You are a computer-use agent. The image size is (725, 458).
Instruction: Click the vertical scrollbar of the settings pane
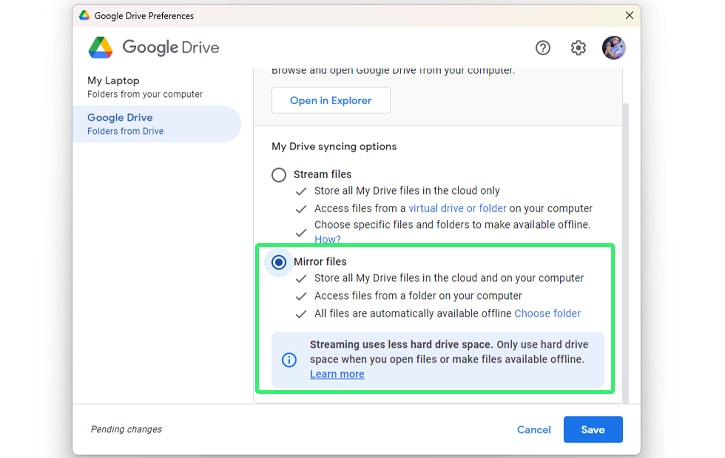pyautogui.click(x=626, y=252)
